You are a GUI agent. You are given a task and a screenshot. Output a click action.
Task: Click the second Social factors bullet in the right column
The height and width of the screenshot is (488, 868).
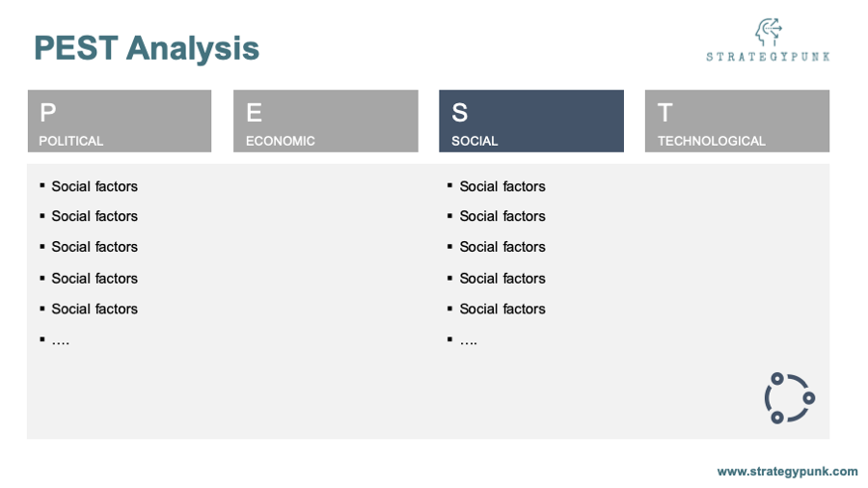pos(502,216)
